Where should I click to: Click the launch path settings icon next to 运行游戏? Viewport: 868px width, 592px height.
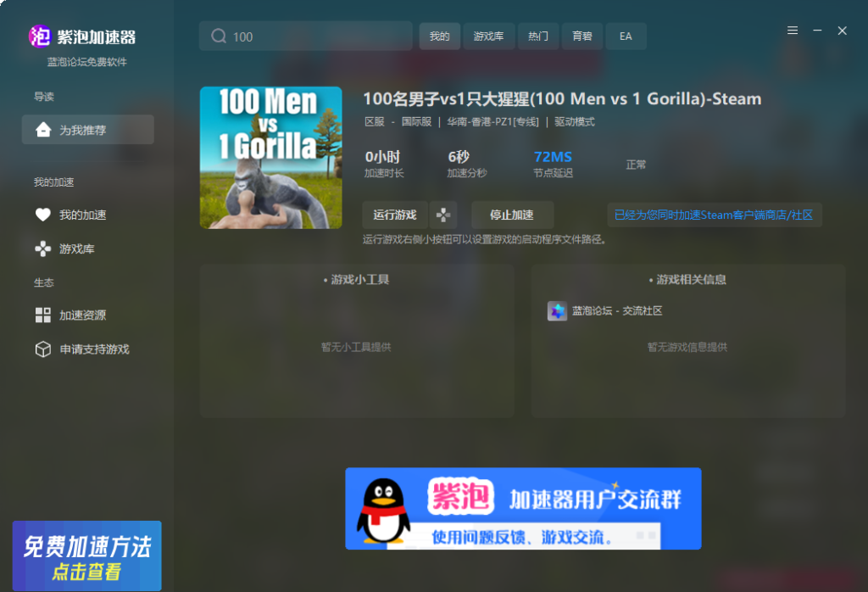tap(442, 215)
